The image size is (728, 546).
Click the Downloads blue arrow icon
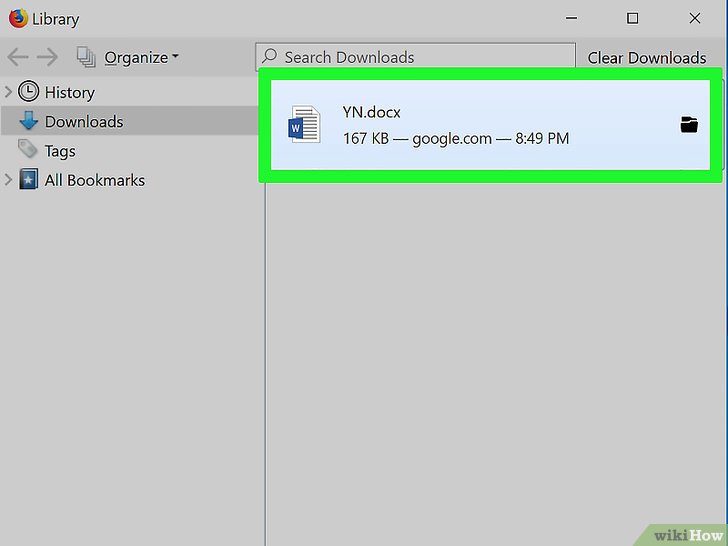[28, 121]
